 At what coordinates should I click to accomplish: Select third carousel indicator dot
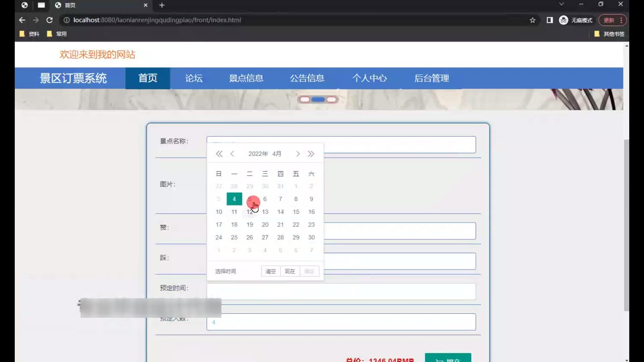(x=331, y=100)
